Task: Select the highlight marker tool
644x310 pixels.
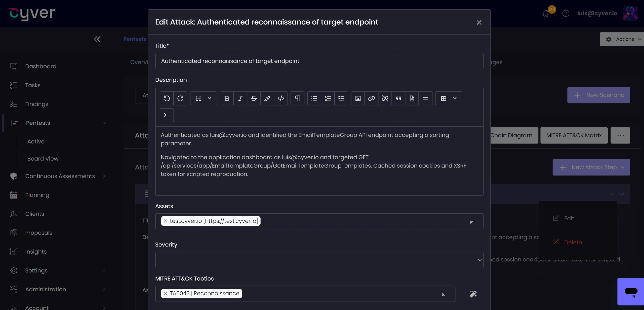Action: coord(267,98)
